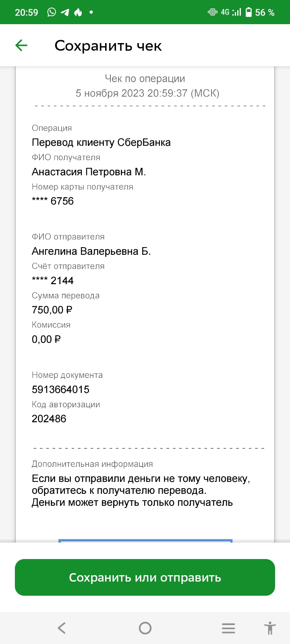This screenshot has height=644, width=290.
Task: Tap the Android home circle button
Action: point(145,628)
